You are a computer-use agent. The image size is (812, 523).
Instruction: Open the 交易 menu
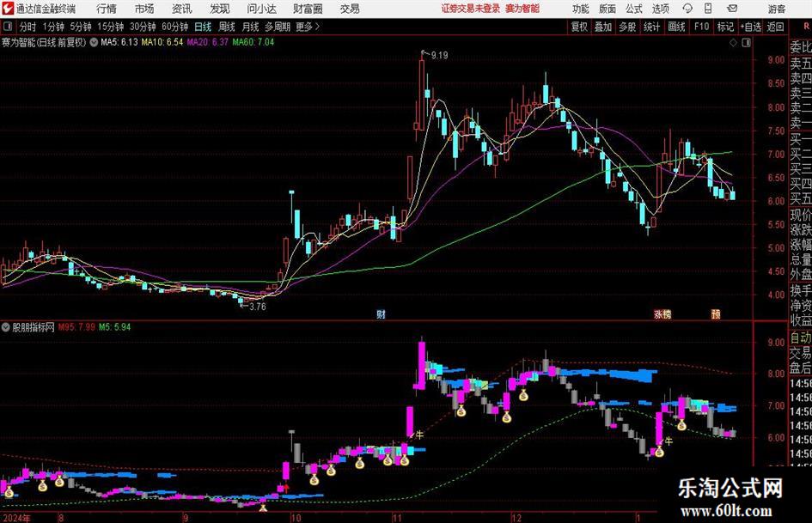click(x=350, y=9)
